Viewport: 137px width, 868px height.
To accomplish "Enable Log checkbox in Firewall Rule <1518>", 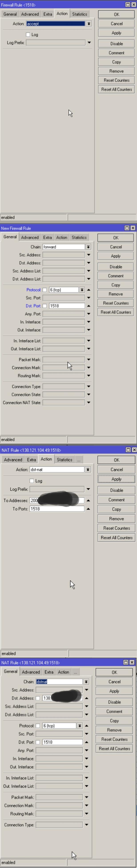I will [28, 34].
